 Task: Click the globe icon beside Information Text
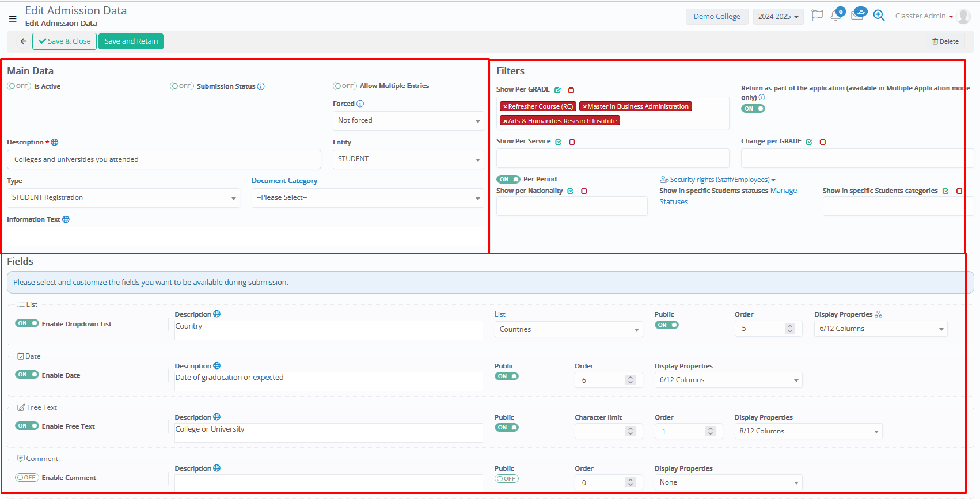pyautogui.click(x=66, y=219)
